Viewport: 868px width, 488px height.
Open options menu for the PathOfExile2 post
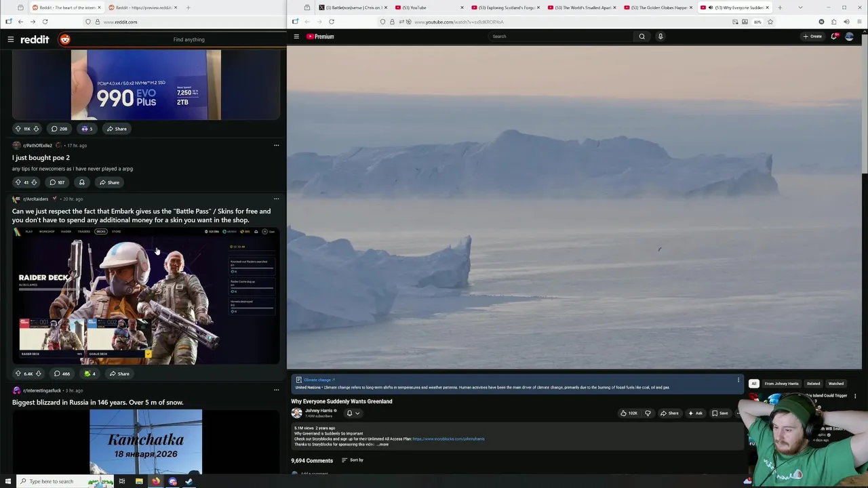click(276, 145)
